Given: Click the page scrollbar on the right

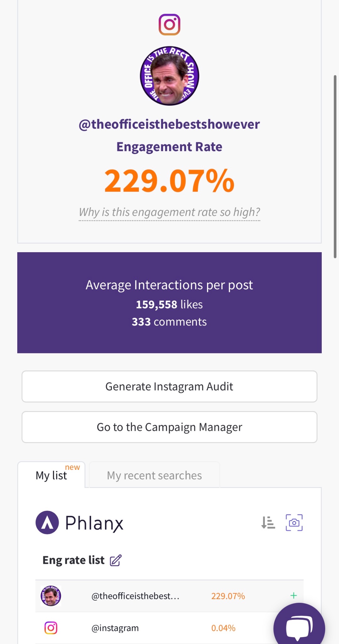Looking at the screenshot, I should [335, 167].
